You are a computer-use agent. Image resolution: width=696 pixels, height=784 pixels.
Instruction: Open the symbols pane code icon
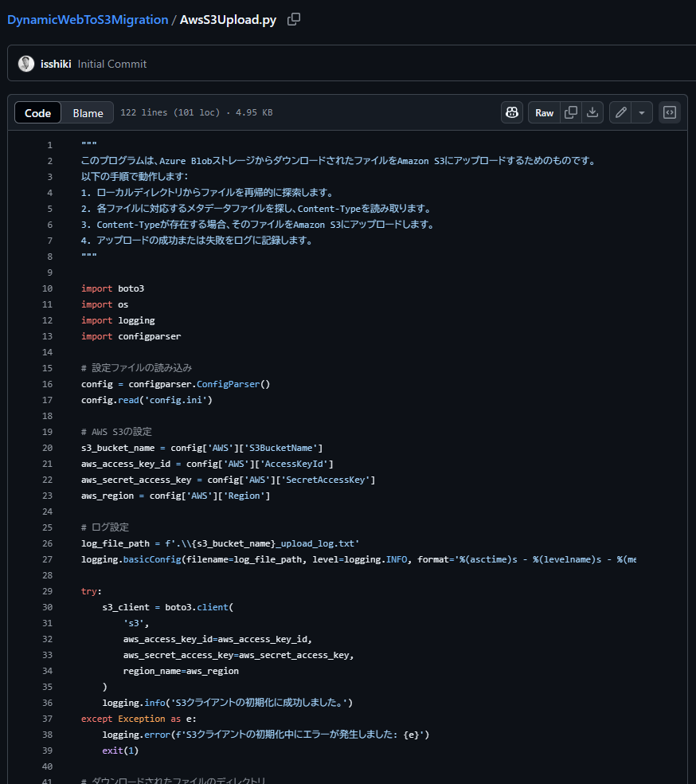coord(669,112)
